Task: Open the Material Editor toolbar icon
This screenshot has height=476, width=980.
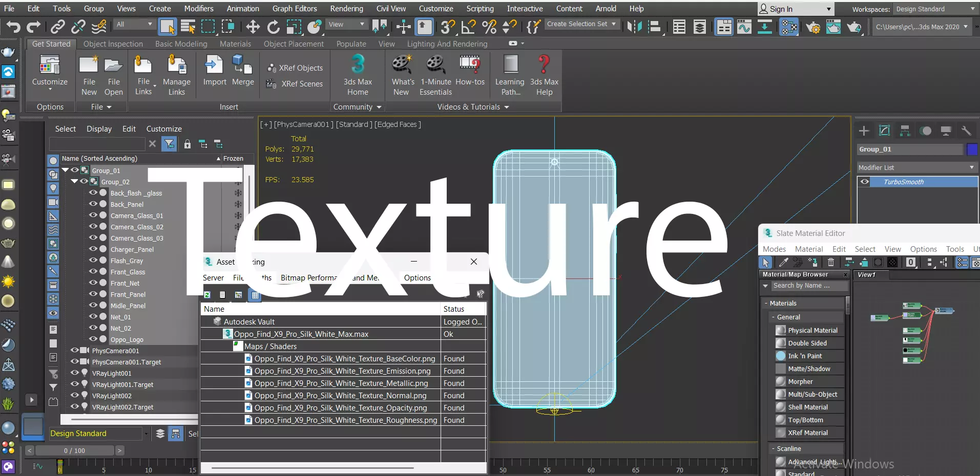Action: 789,26
